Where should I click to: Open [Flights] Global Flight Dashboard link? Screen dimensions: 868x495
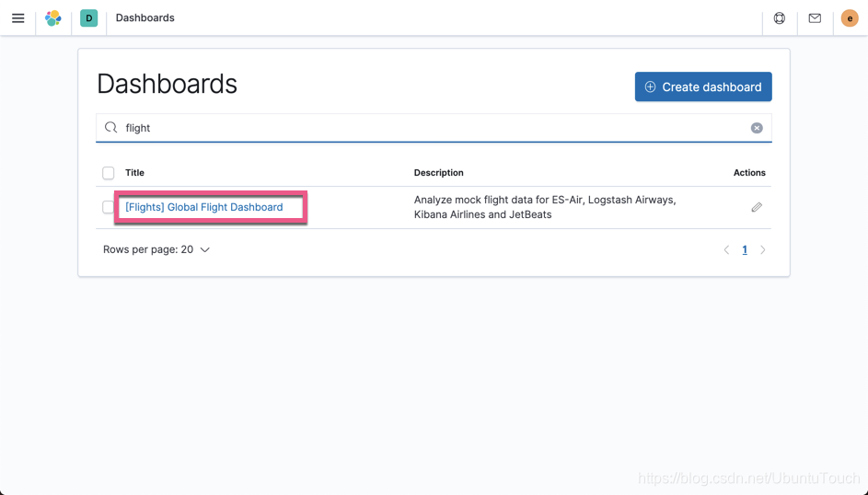pyautogui.click(x=203, y=207)
